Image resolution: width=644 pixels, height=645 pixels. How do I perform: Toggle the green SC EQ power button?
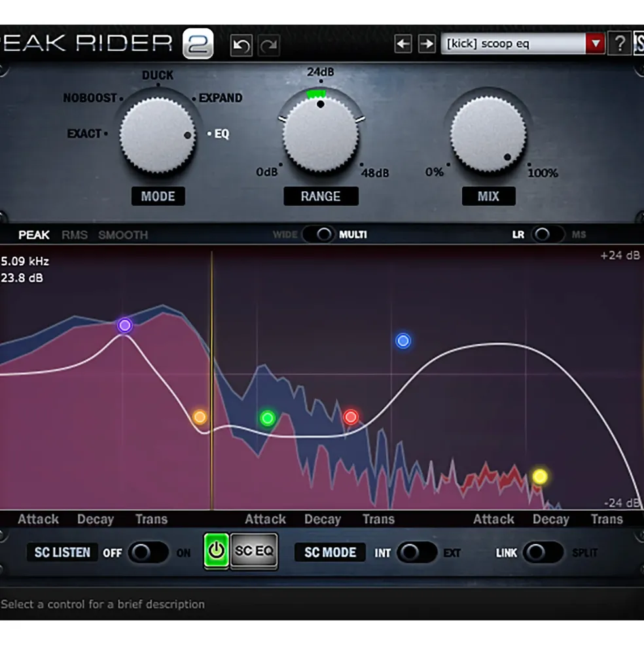217,551
